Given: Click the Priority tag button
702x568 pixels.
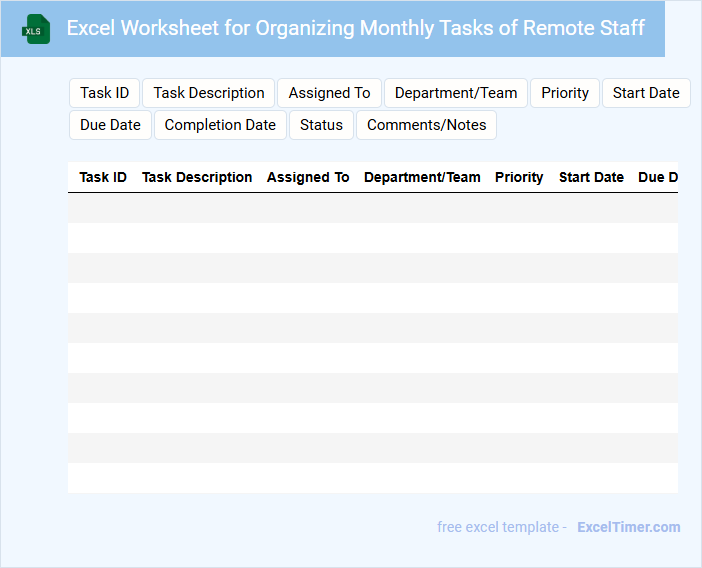Looking at the screenshot, I should click(x=565, y=93).
